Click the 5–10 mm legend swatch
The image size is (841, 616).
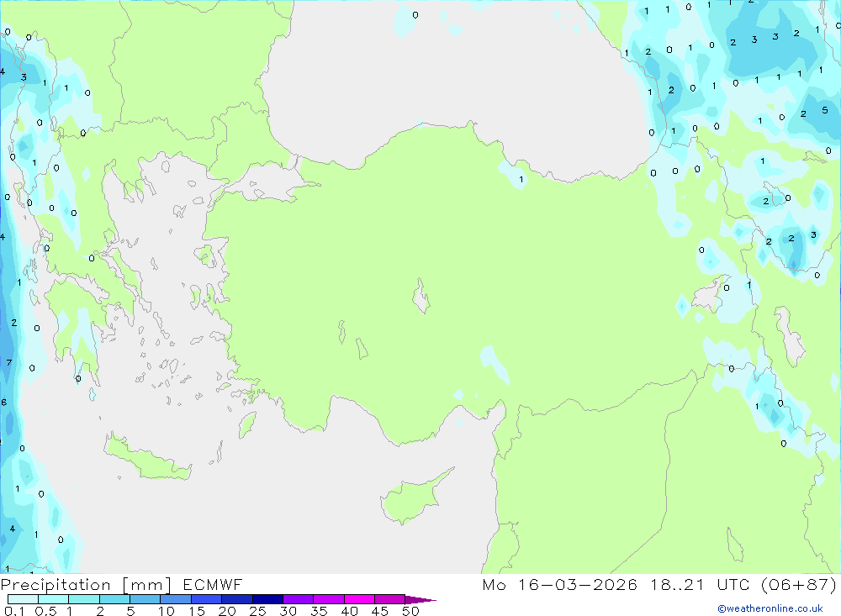point(145,599)
